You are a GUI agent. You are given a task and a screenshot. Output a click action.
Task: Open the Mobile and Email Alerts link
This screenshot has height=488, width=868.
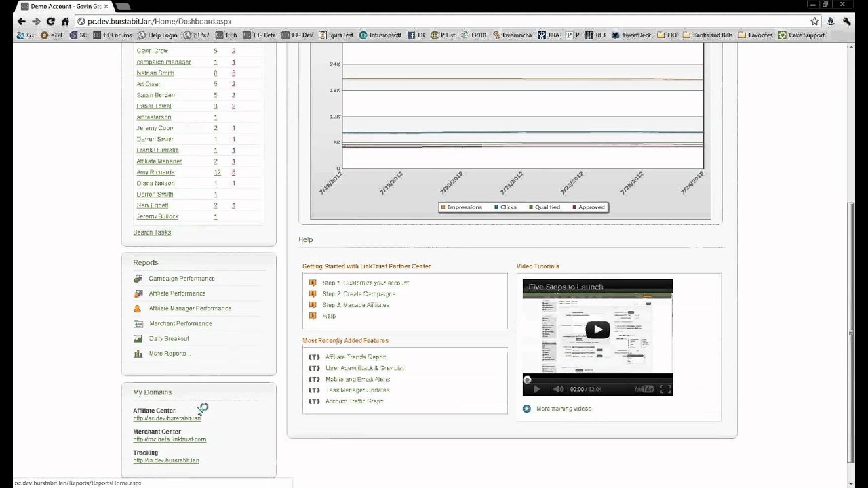click(357, 380)
